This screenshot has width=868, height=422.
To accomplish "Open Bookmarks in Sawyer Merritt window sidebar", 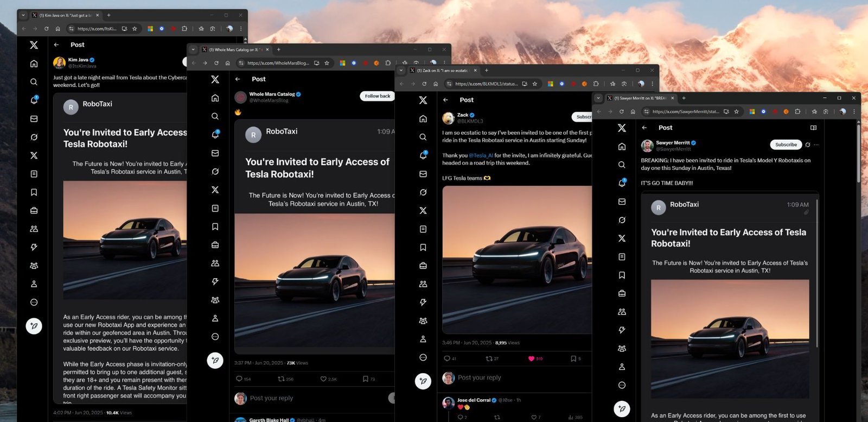I will 622,275.
